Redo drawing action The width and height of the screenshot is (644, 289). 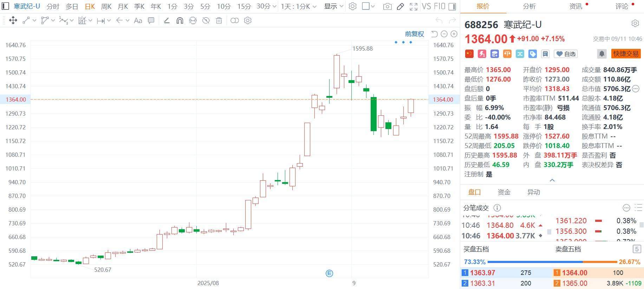453,20
